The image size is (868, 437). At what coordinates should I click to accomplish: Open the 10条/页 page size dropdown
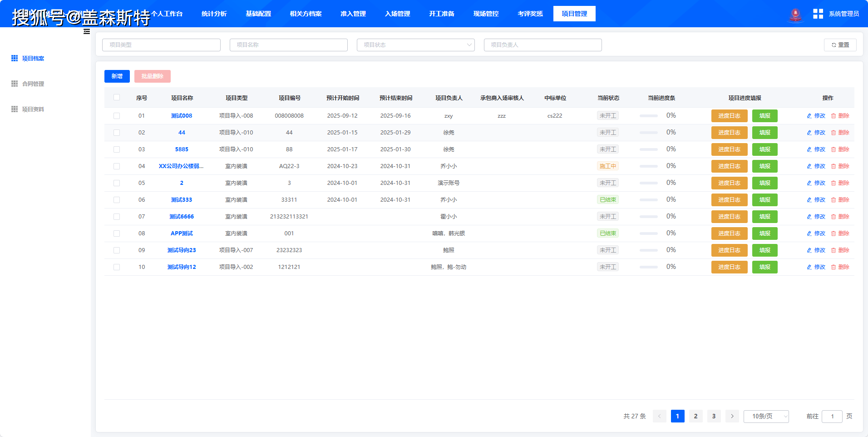[x=766, y=416]
